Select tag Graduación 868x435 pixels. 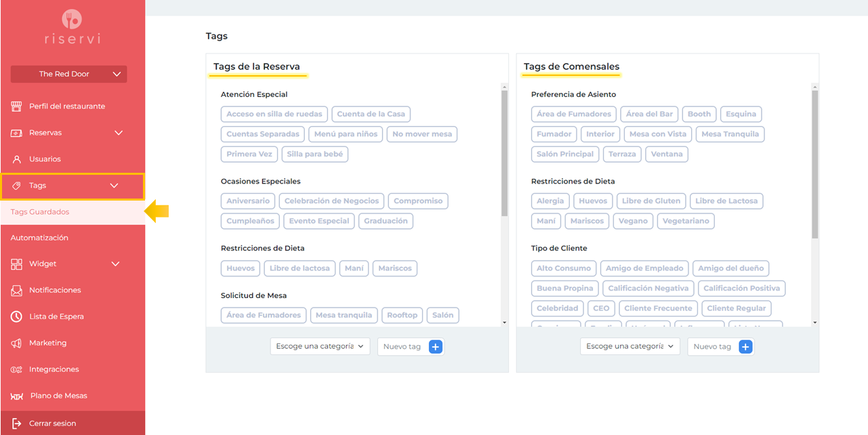[386, 221]
